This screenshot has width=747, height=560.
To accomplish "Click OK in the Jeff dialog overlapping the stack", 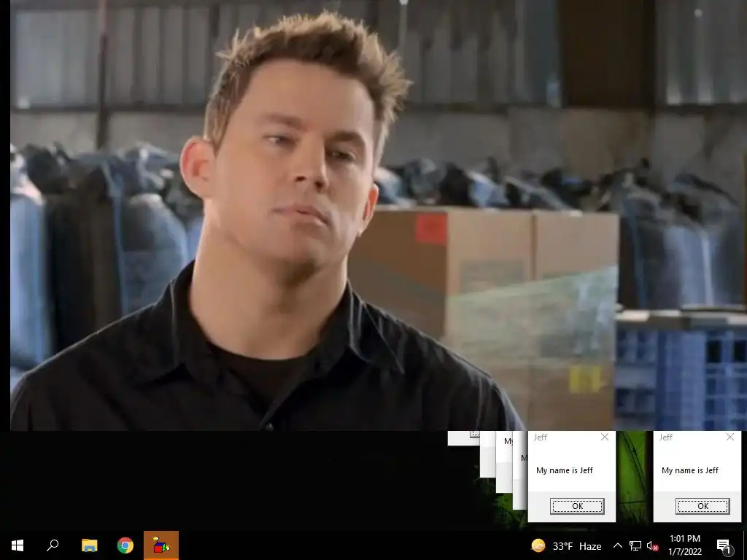I will point(577,506).
